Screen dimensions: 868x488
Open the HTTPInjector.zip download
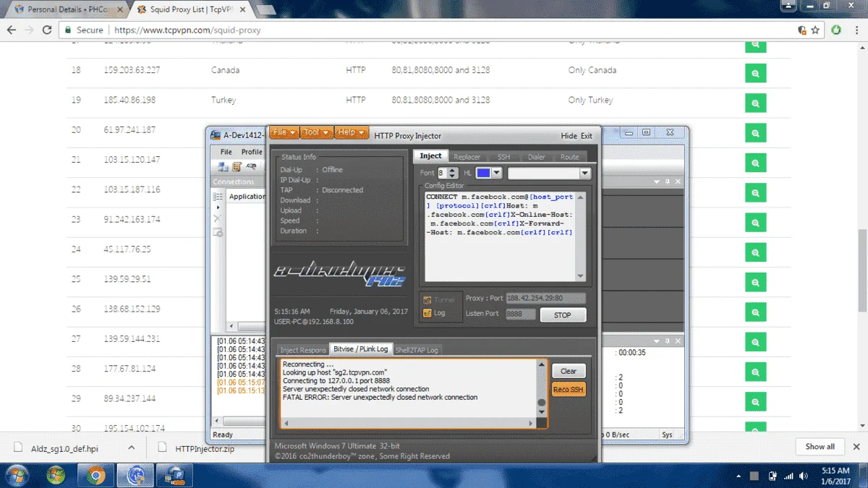pyautogui.click(x=205, y=448)
